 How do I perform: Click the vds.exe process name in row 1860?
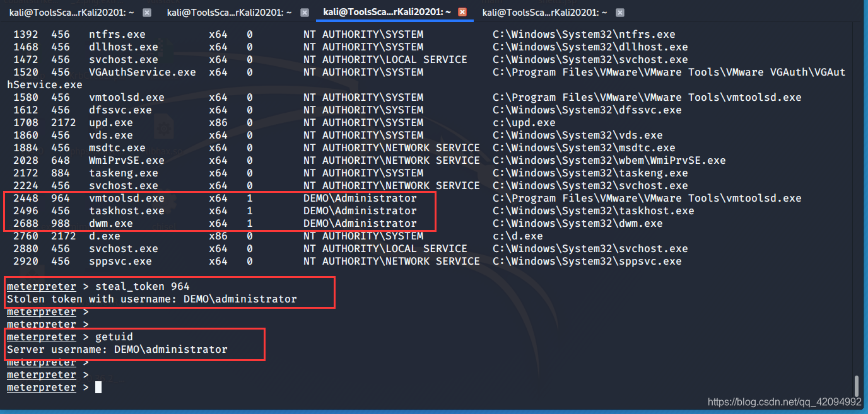point(111,135)
